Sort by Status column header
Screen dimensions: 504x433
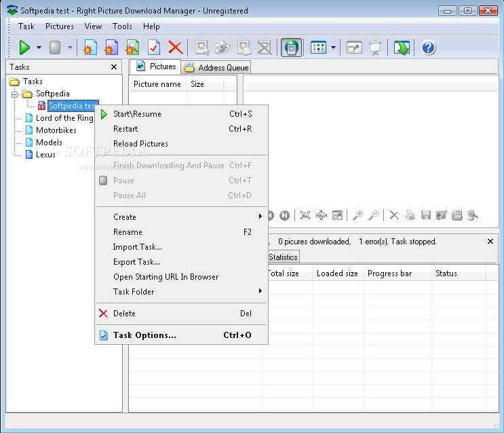[459, 274]
